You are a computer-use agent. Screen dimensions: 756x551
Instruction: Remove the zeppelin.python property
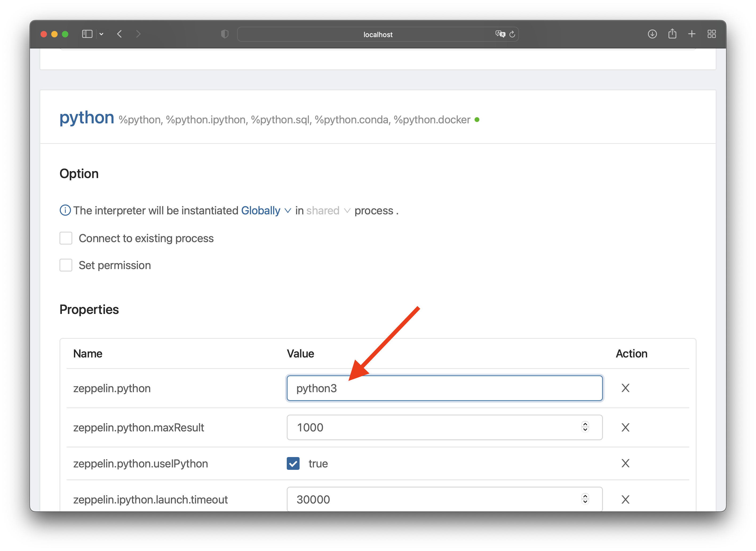[x=625, y=388]
